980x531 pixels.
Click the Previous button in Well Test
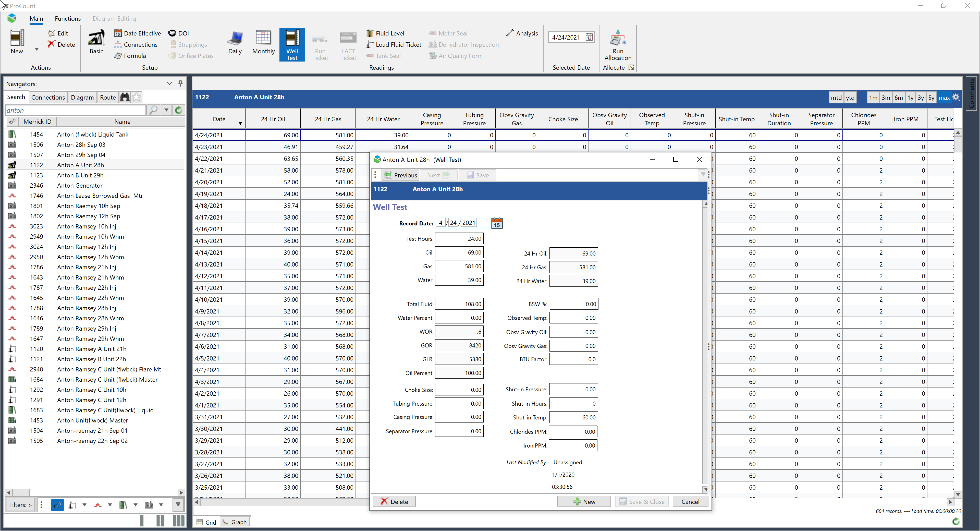tap(400, 175)
